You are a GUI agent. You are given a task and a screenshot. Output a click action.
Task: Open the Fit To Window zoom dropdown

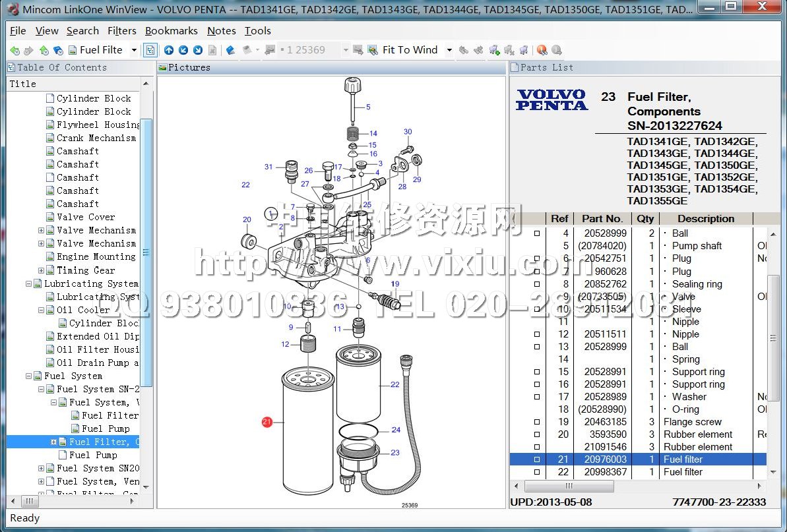(449, 50)
